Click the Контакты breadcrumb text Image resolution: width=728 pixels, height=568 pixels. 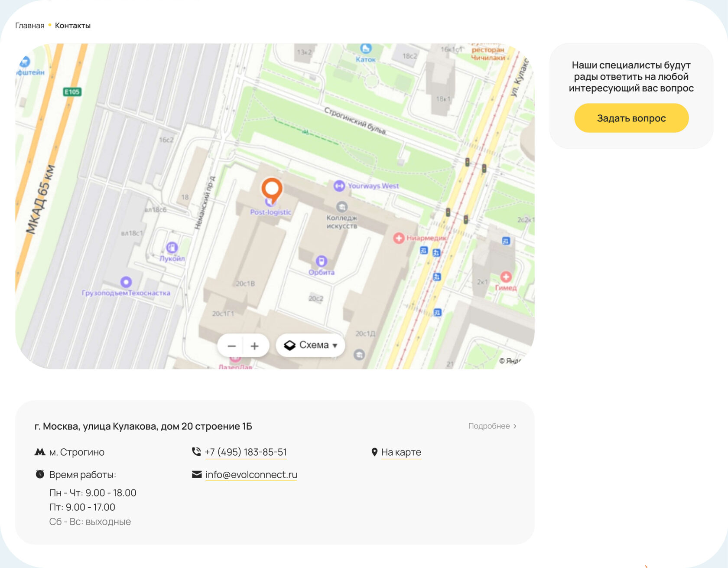click(x=73, y=26)
